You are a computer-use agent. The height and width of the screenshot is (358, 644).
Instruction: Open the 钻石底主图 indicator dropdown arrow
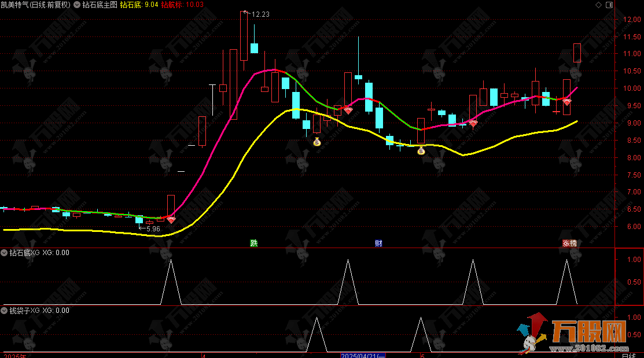pos(77,5)
